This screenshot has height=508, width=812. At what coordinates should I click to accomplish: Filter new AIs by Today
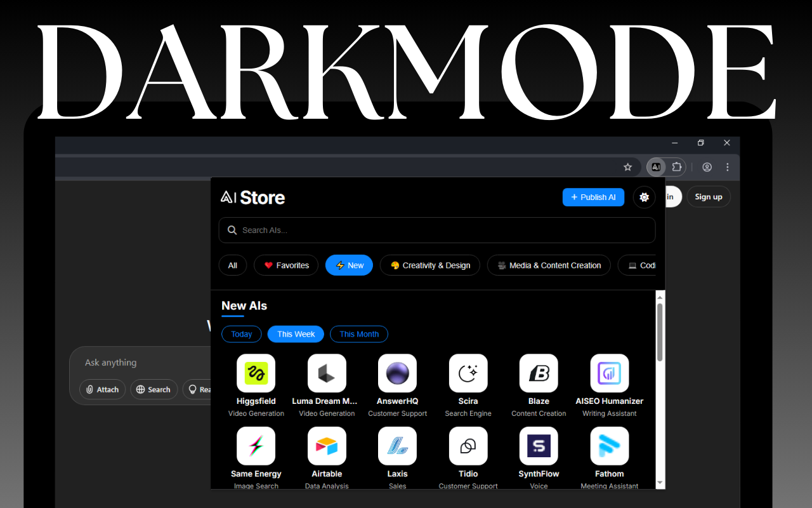(241, 334)
